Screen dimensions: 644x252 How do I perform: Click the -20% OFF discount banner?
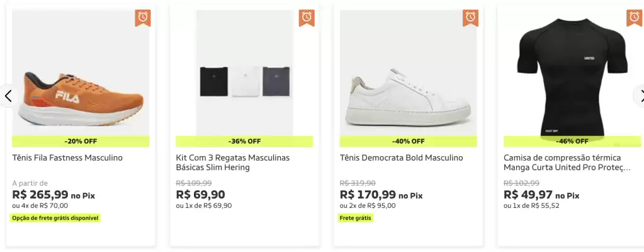point(81,141)
